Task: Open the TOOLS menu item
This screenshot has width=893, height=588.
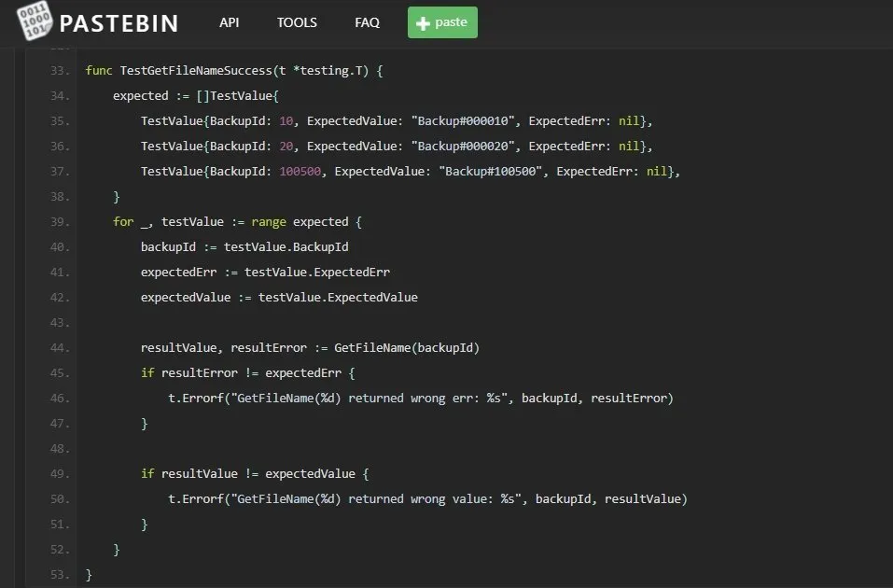Action: click(297, 22)
